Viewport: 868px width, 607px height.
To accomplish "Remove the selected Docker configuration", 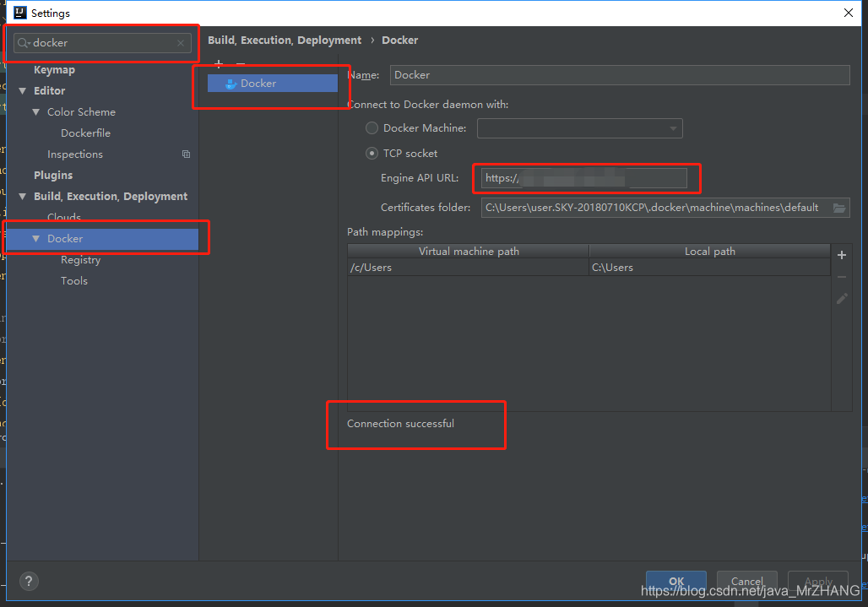I will pos(241,64).
